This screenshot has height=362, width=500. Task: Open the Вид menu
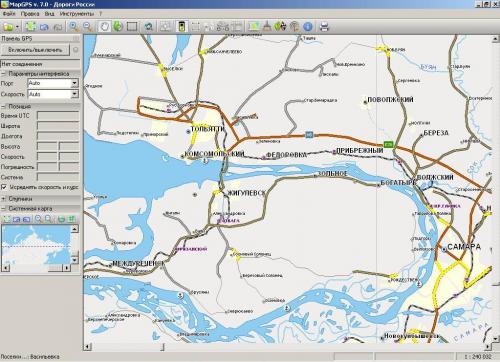49,14
